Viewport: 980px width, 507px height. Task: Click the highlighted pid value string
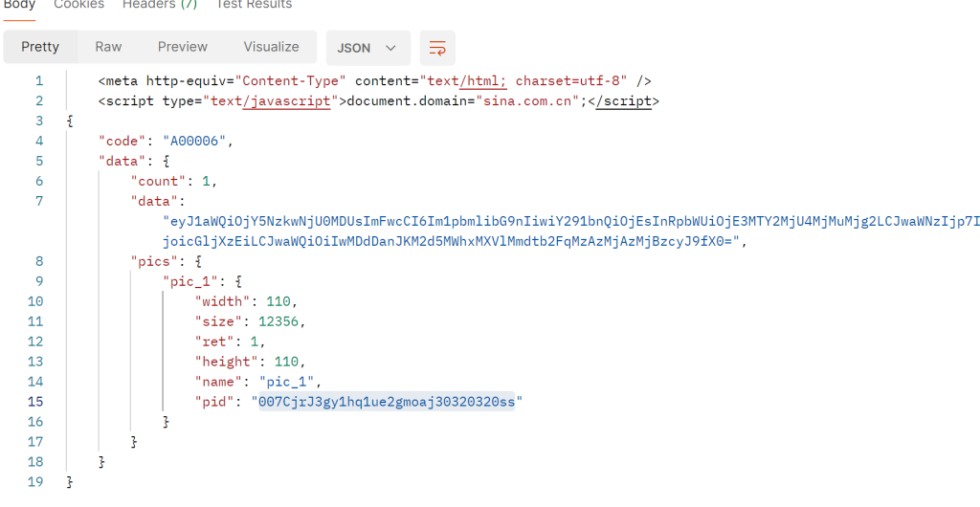387,402
